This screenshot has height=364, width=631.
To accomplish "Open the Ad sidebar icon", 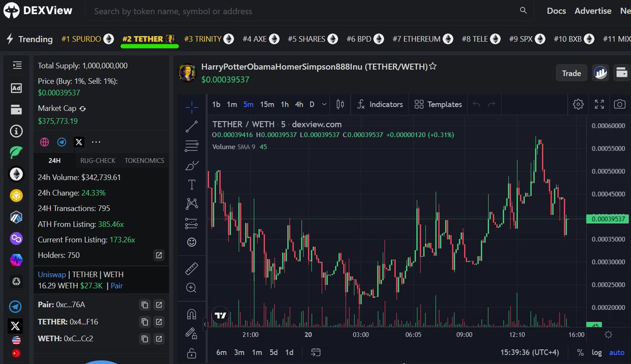I will [x=16, y=88].
